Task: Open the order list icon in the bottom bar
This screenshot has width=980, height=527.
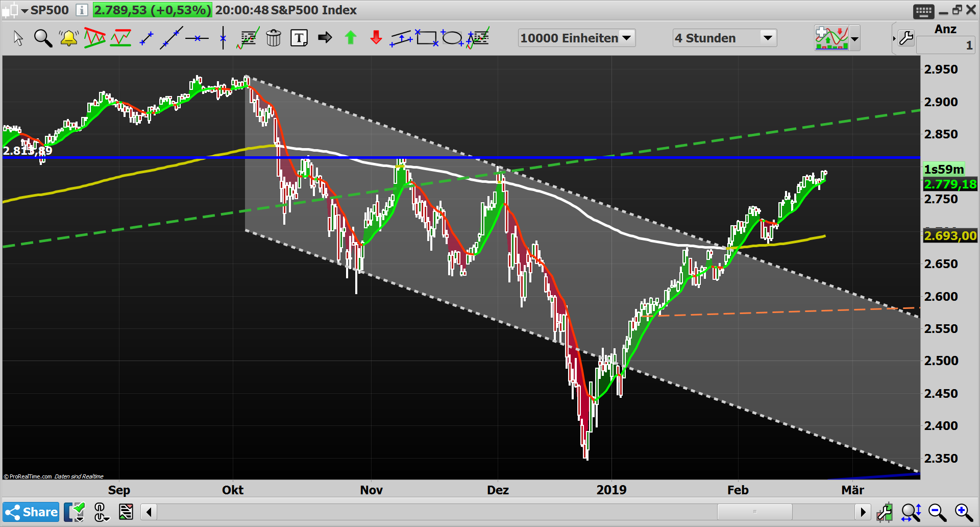Action: 126,512
